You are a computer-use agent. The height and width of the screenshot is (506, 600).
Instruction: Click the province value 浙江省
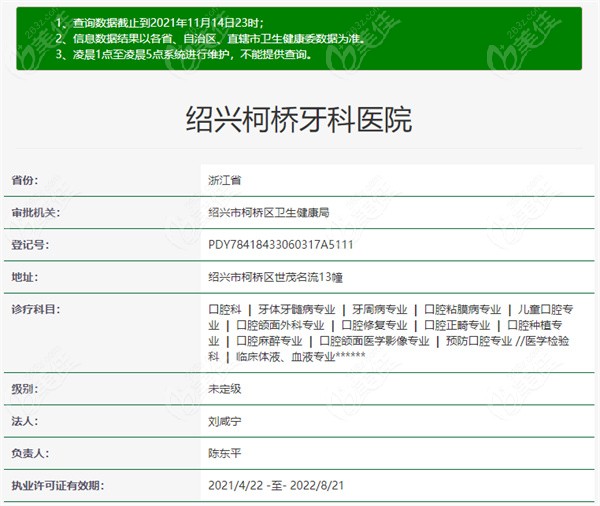[225, 180]
